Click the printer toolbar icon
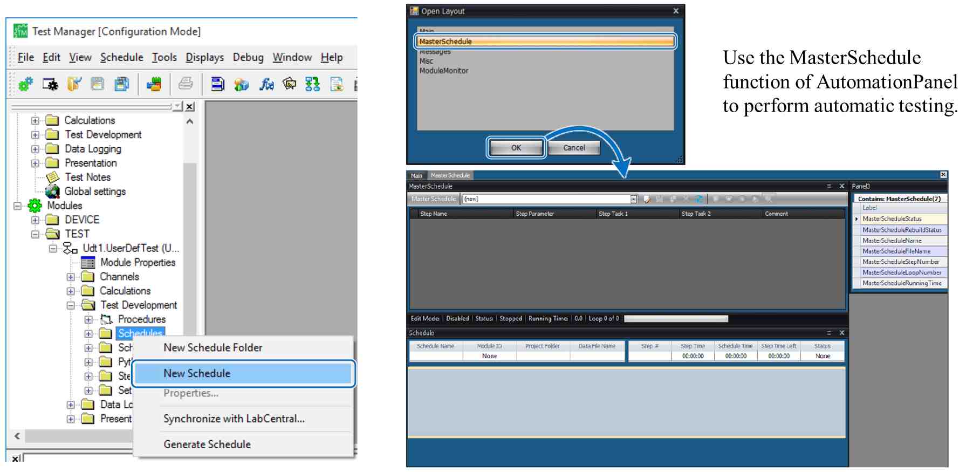Image resolution: width=980 pixels, height=472 pixels. 186,84
